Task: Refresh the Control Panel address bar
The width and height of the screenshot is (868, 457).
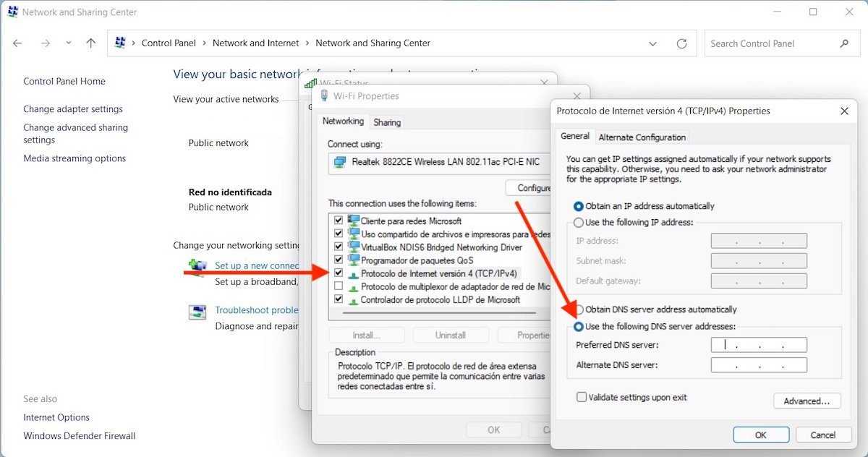Action: coord(681,43)
